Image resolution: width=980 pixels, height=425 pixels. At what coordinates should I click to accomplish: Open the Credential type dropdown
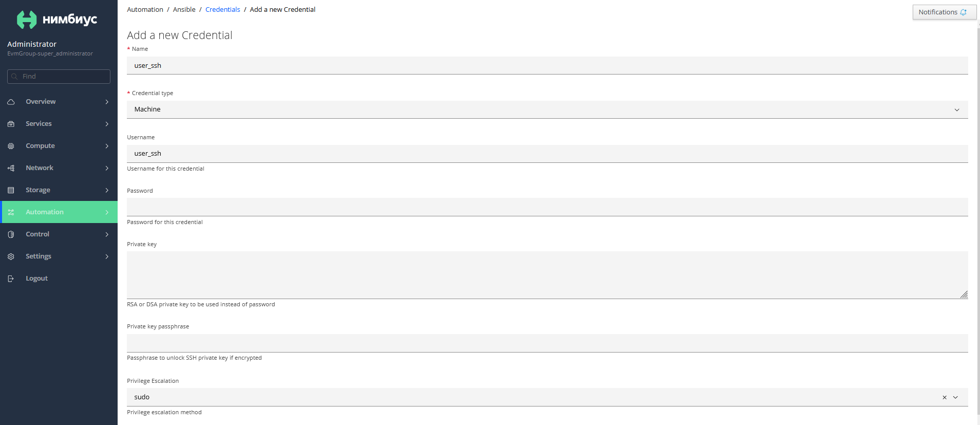547,109
